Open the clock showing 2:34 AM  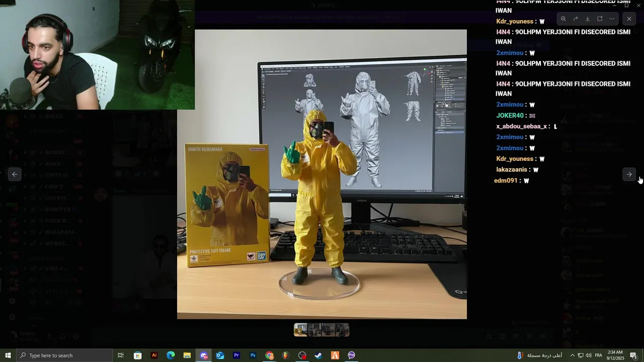(615, 355)
